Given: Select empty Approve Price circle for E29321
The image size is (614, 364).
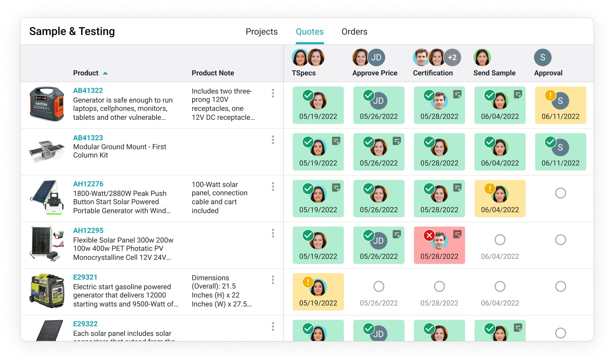Looking at the screenshot, I should click(x=379, y=286).
